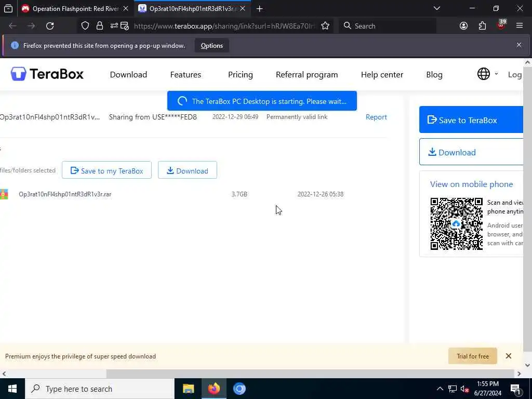Viewport: 532px width, 399px height.
Task: Expand the list all tabs dropdown
Action: click(x=437, y=8)
